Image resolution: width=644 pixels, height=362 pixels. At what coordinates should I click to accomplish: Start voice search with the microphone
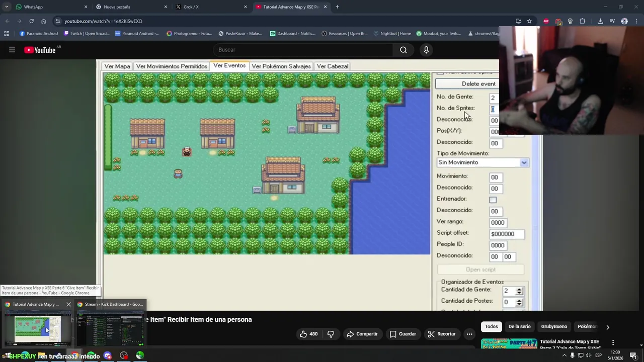(426, 50)
